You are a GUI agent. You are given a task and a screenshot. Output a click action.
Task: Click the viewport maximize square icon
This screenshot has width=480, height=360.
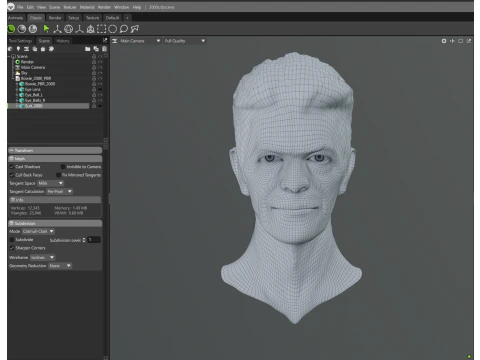460,41
